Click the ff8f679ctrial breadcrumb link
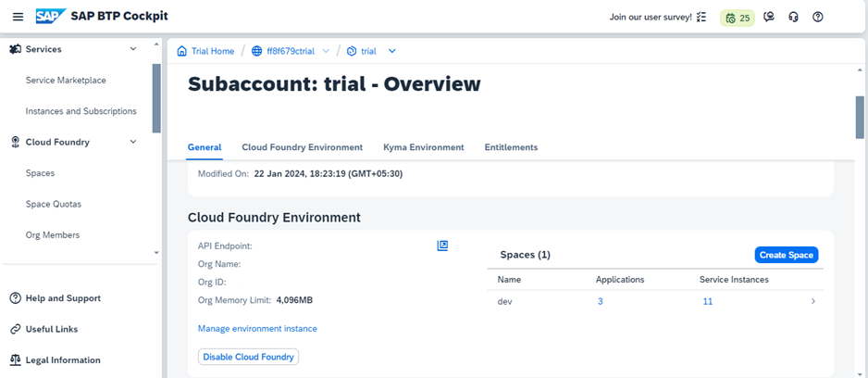Viewport: 868px width, 378px height. [x=291, y=51]
